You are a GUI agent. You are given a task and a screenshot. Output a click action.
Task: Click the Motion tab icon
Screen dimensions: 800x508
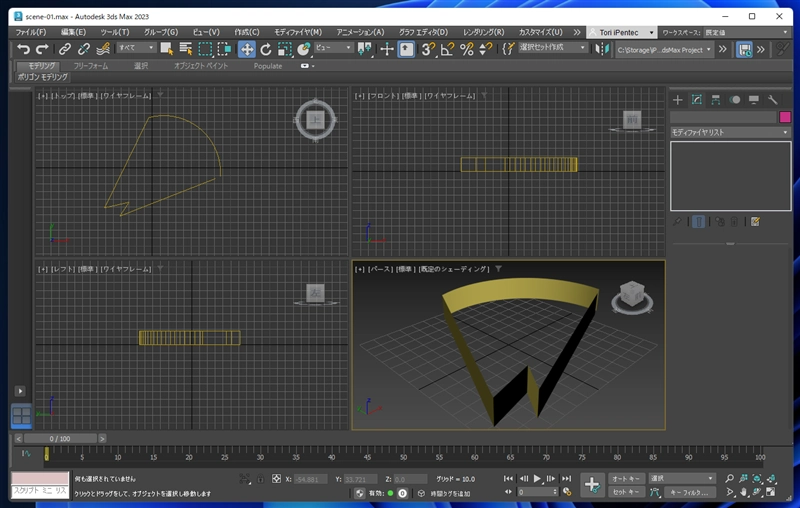(735, 100)
